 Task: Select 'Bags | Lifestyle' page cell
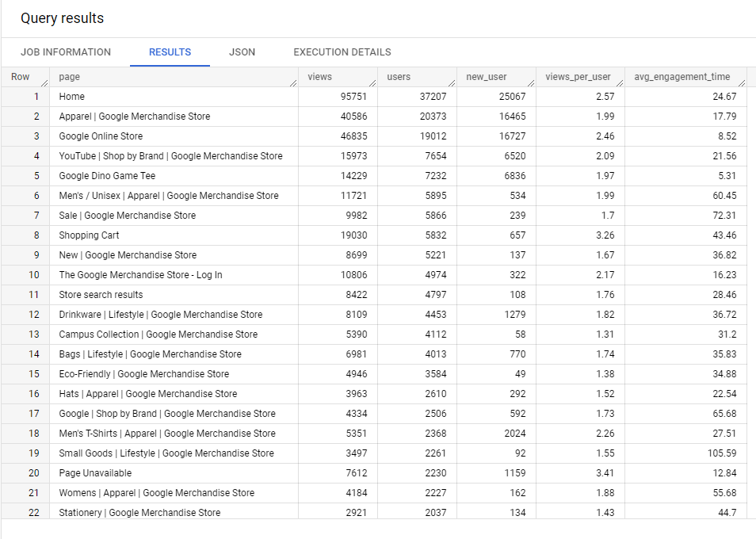click(174, 354)
